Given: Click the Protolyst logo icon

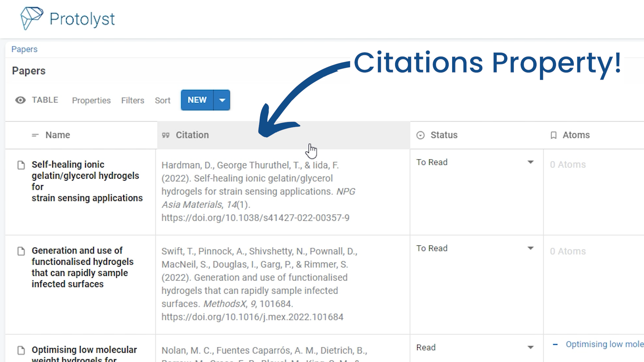Looking at the screenshot, I should 32,18.
